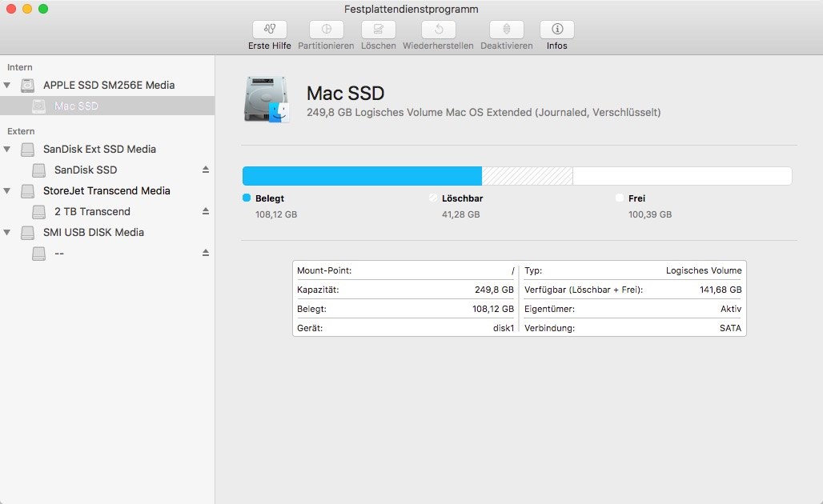
Task: Click the Frei legend dot
Action: (x=620, y=198)
